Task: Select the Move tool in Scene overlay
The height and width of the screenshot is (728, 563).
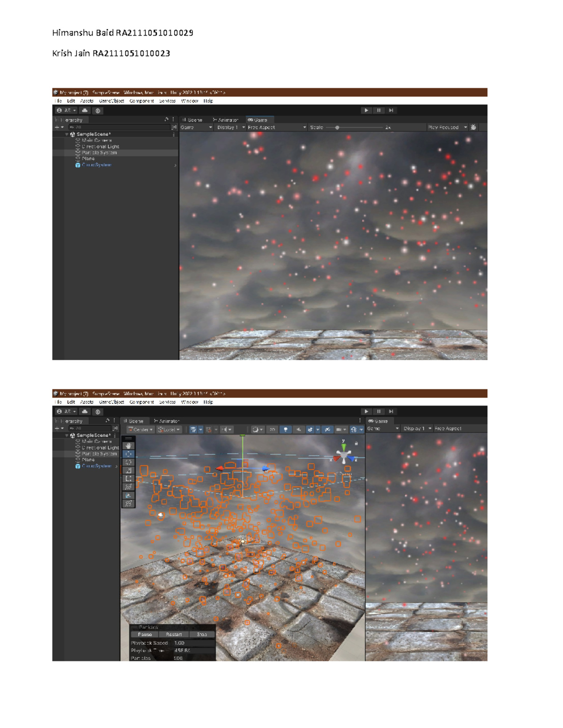Action: (128, 454)
